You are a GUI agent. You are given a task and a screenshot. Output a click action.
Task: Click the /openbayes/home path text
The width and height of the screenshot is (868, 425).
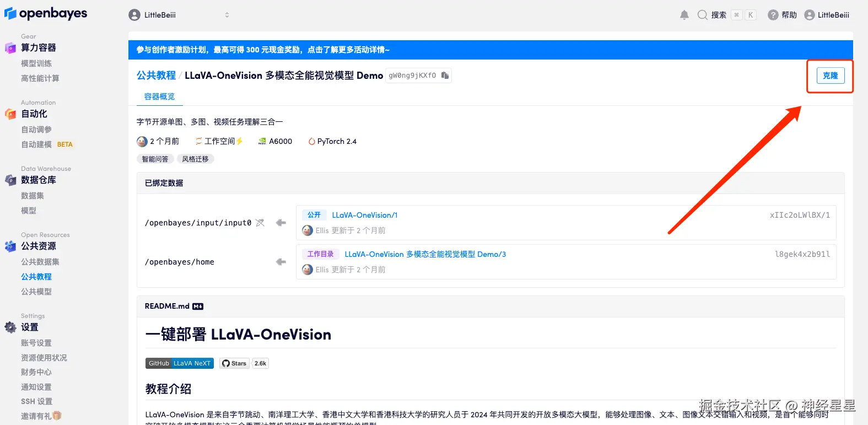click(180, 262)
